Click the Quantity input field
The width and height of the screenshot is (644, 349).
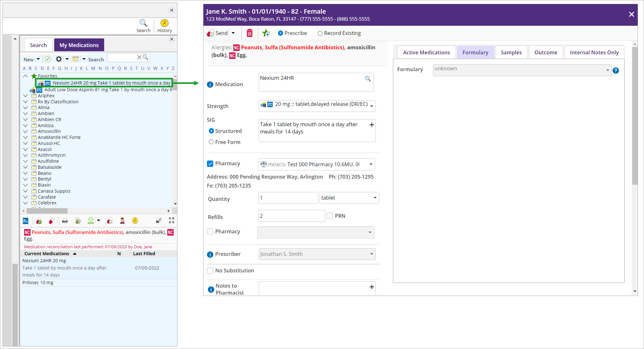click(x=288, y=198)
